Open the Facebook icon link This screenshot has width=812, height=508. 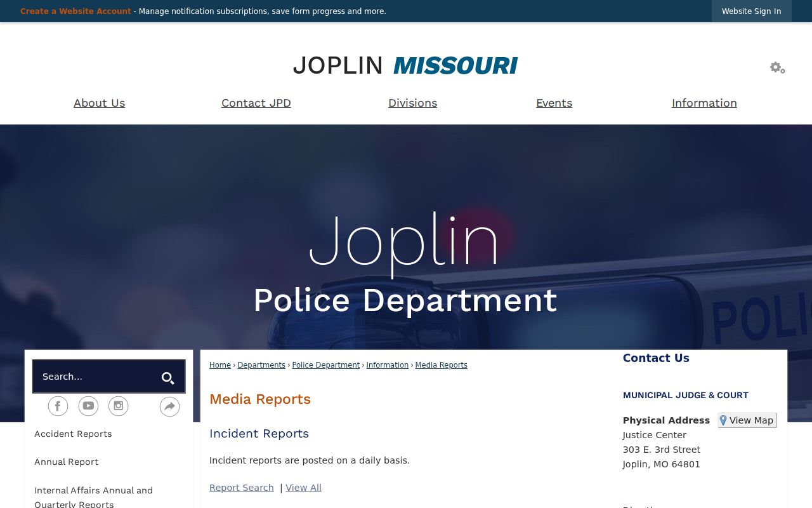[x=58, y=406]
